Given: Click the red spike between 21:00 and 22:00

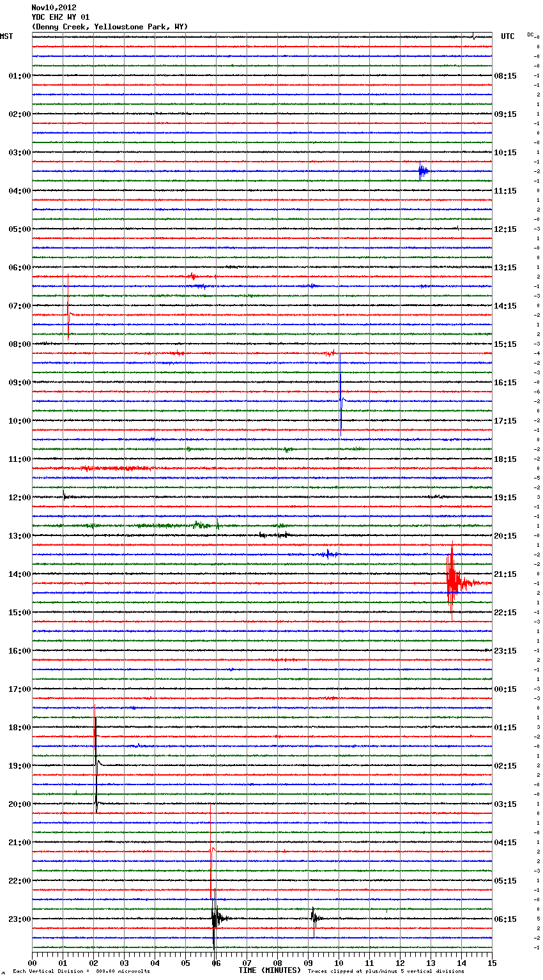Looking at the screenshot, I should click(211, 862).
